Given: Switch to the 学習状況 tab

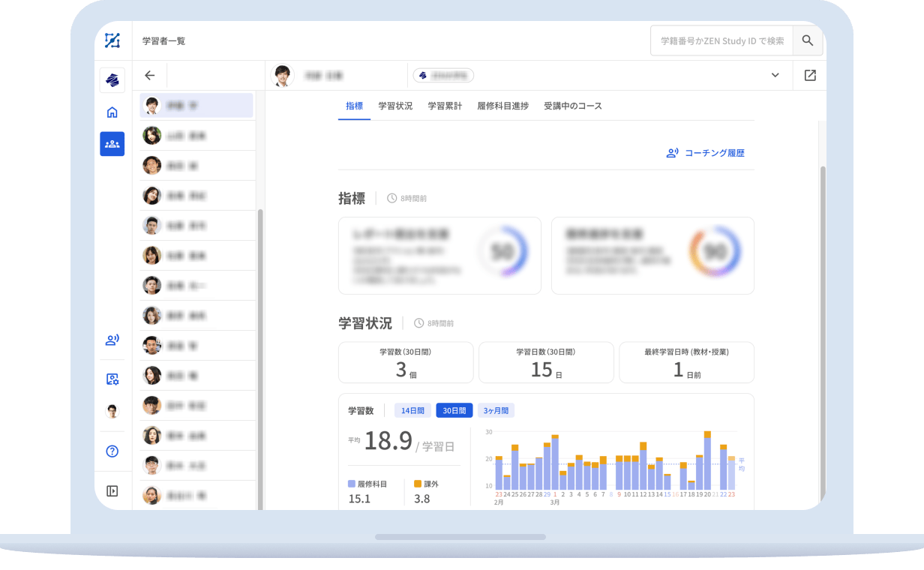Looking at the screenshot, I should click(x=395, y=106).
